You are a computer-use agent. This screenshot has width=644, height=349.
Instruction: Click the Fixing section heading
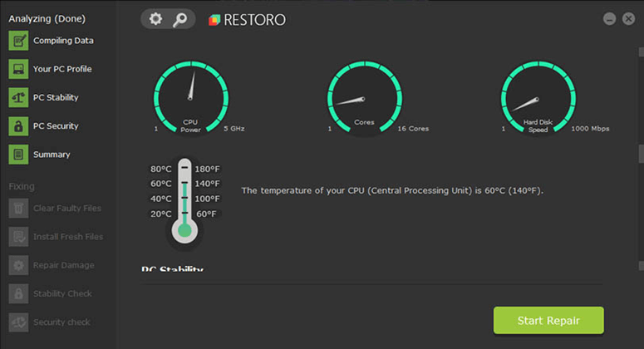[22, 186]
